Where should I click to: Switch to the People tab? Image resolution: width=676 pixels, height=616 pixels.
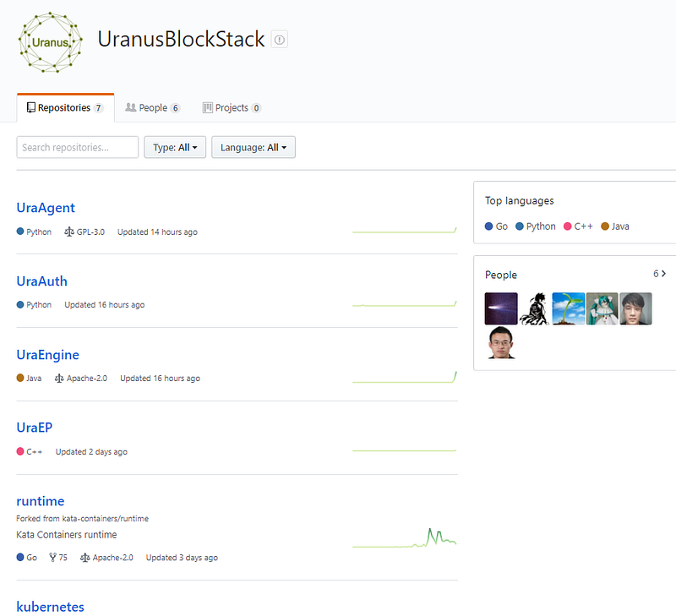tap(153, 108)
